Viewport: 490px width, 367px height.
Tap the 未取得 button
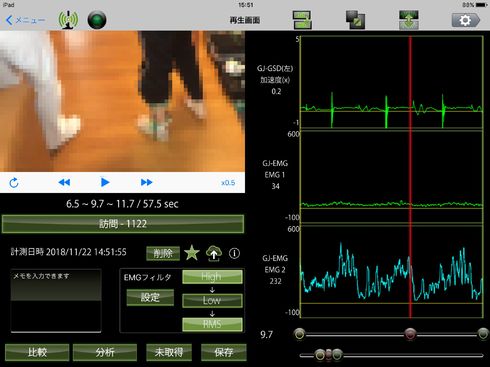coord(169,352)
